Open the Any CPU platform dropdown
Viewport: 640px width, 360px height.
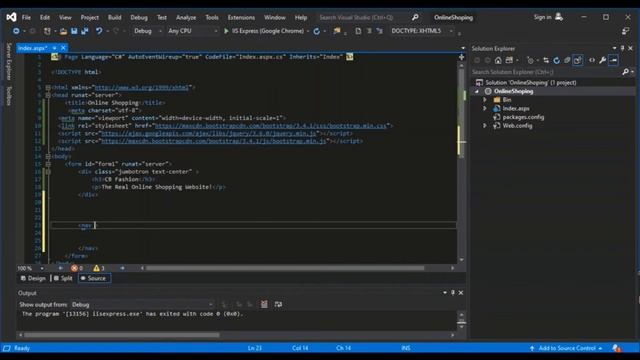pyautogui.click(x=192, y=31)
